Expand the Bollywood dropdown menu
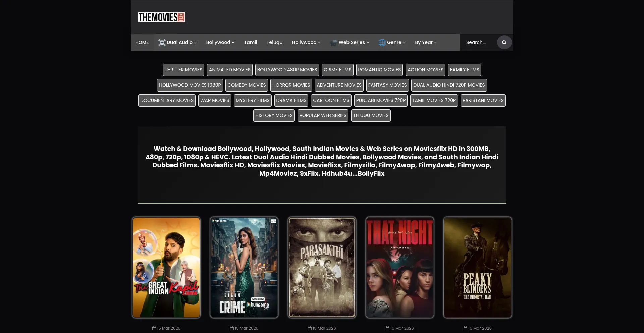Image resolution: width=644 pixels, height=333 pixels. tap(220, 42)
